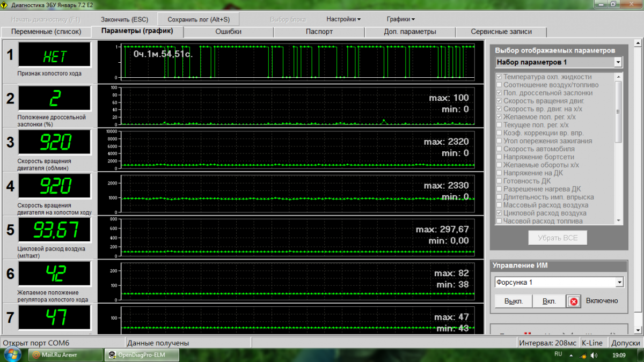Enable Скорость автомобиля checkbox

tap(500, 149)
